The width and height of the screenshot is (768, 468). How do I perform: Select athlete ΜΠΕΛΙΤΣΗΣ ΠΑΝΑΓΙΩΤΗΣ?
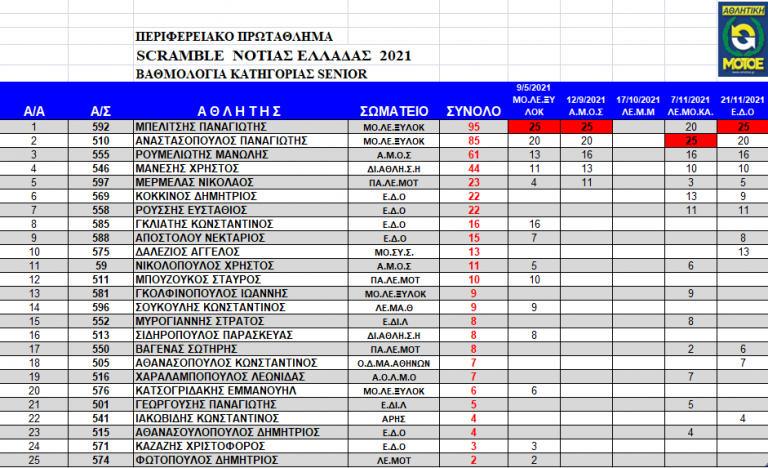[201, 127]
